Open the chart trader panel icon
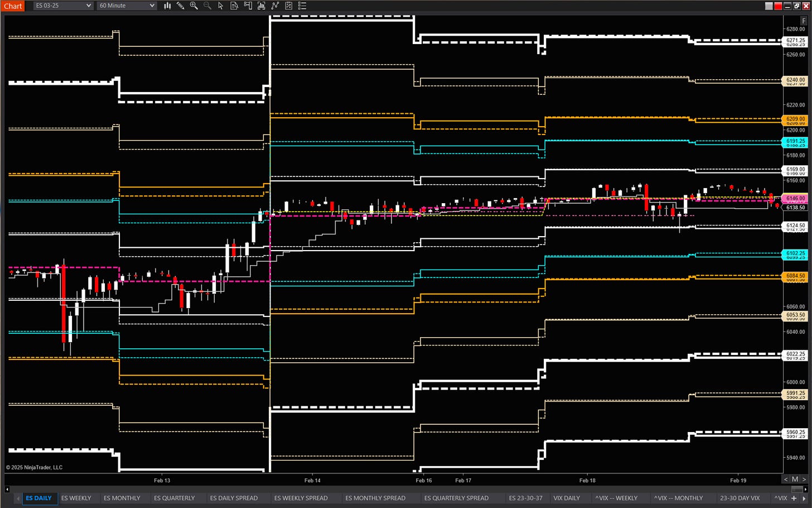The width and height of the screenshot is (812, 508). 248,6
